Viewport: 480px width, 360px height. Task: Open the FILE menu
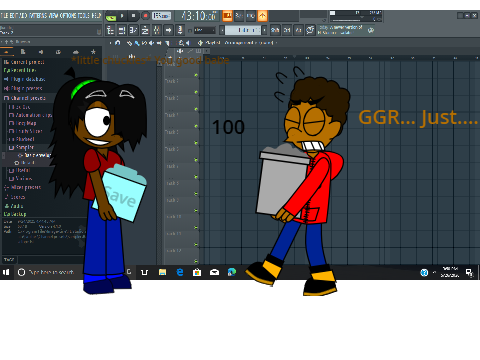(4, 15)
